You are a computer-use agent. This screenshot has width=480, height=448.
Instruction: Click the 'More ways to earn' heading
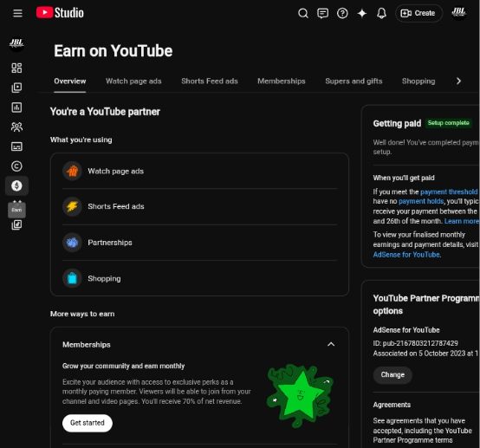[82, 314]
